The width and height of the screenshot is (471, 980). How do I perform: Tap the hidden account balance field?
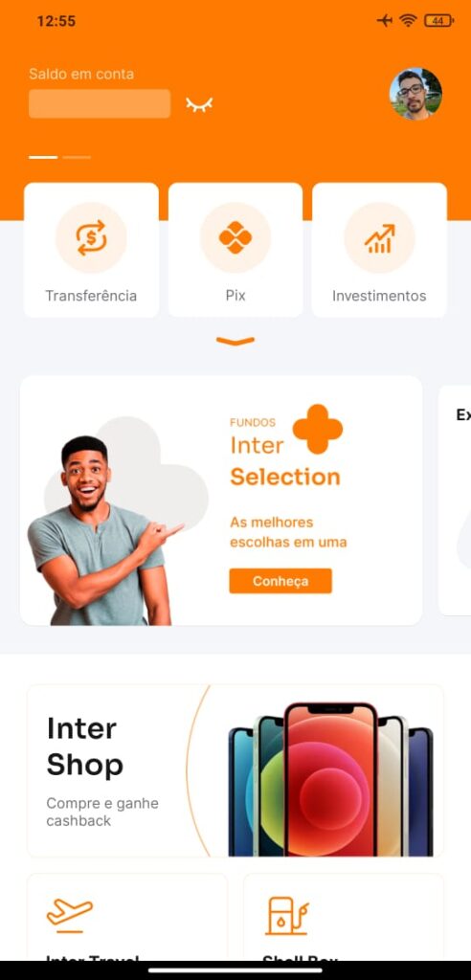pyautogui.click(x=100, y=103)
